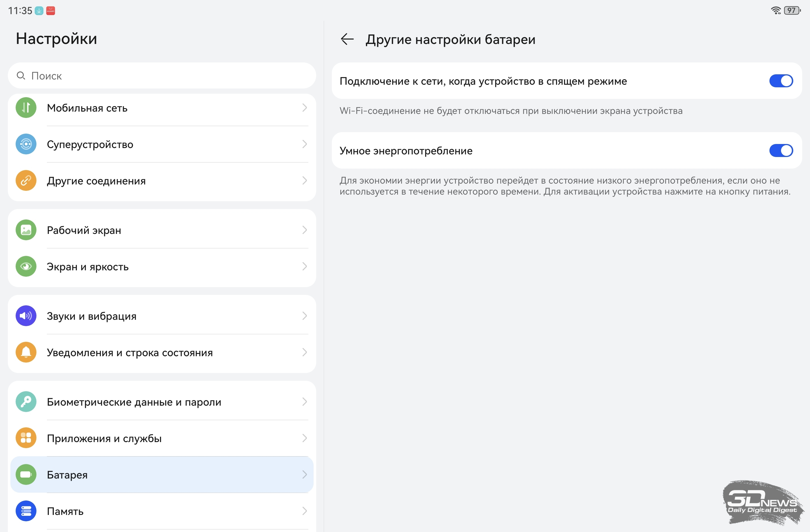Click the Поиск search field

pyautogui.click(x=162, y=76)
